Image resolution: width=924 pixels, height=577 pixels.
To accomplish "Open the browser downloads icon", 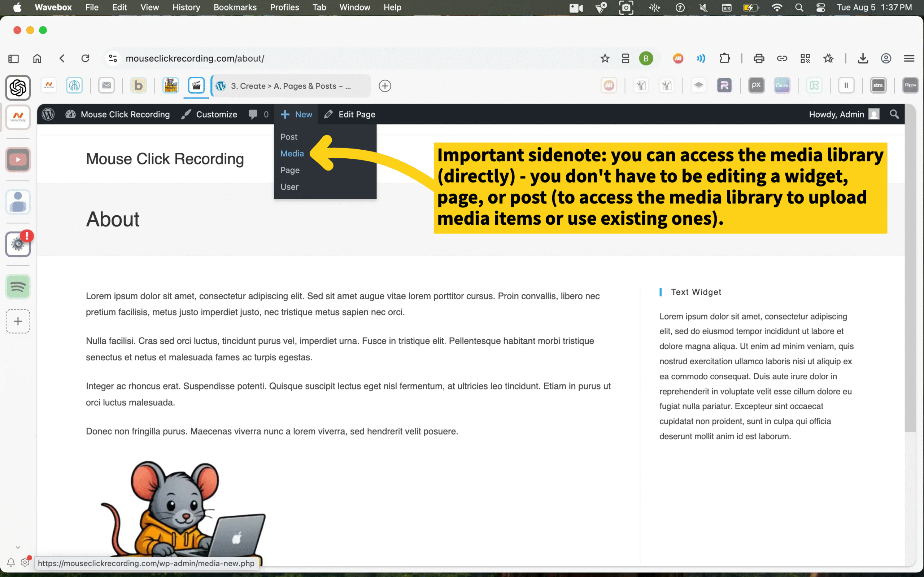I will click(x=863, y=58).
